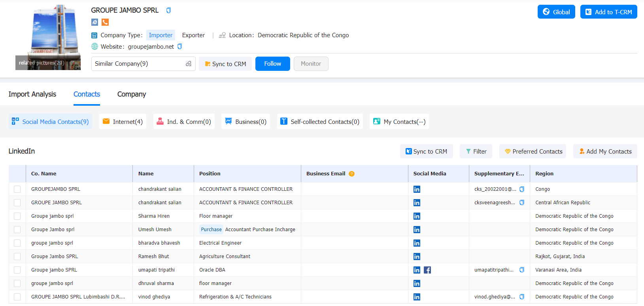This screenshot has width=644, height=306.
Task: Click the Business Email help question icon
Action: pyautogui.click(x=351, y=174)
